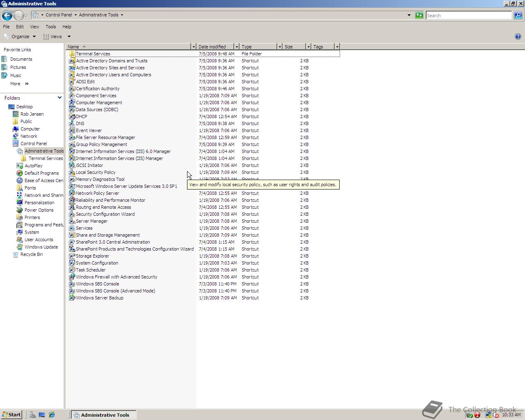Open address bar history dropdown

(x=409, y=15)
